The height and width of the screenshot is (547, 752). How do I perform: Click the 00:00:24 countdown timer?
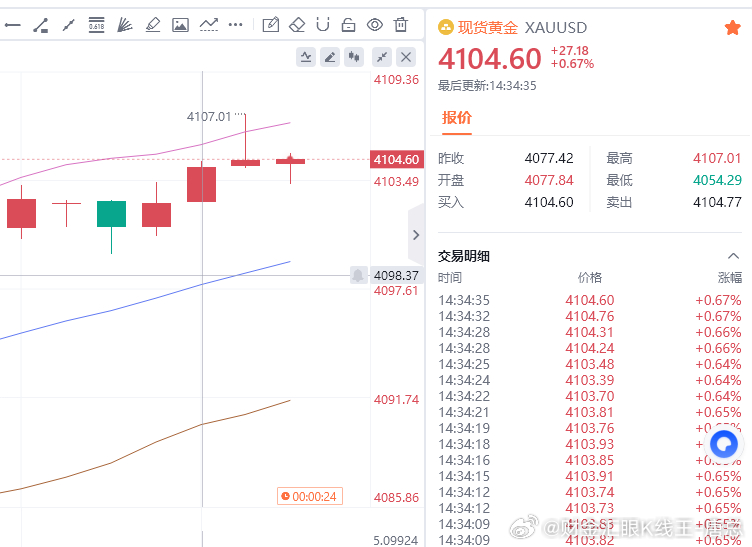point(310,497)
